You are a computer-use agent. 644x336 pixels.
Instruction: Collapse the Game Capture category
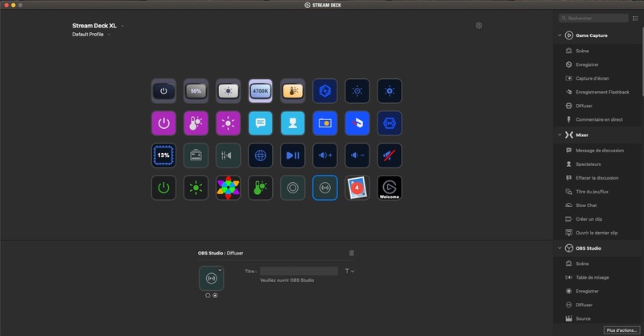tap(559, 35)
